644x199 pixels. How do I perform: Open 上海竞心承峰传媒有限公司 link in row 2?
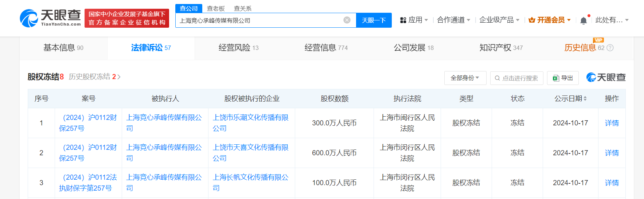pos(164,153)
